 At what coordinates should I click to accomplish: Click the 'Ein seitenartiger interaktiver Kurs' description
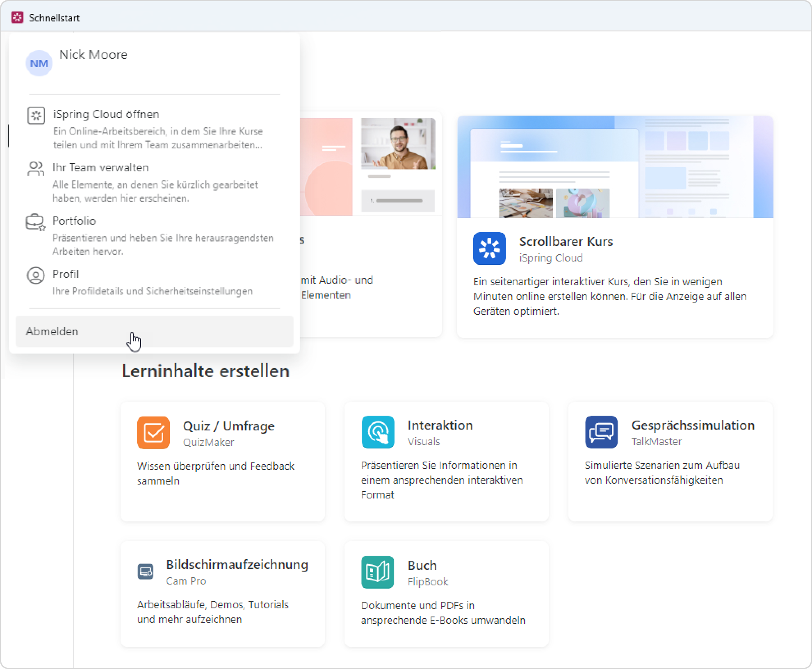[610, 296]
